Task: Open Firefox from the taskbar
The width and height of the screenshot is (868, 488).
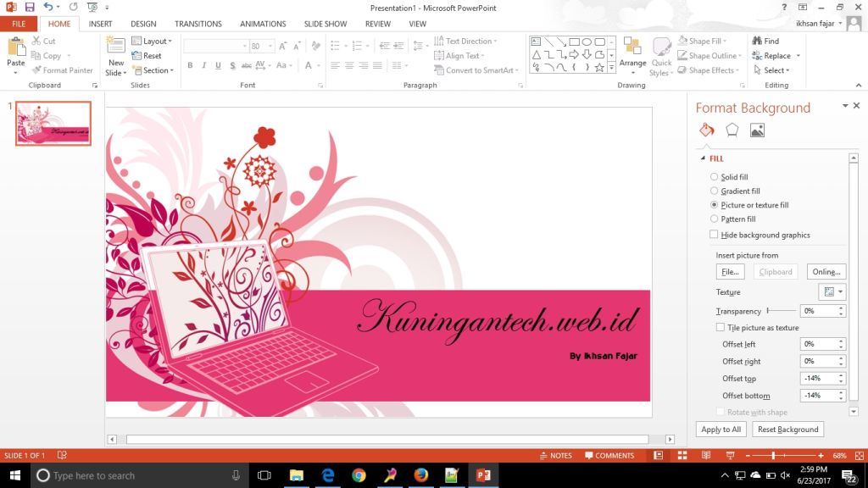Action: tap(421, 475)
